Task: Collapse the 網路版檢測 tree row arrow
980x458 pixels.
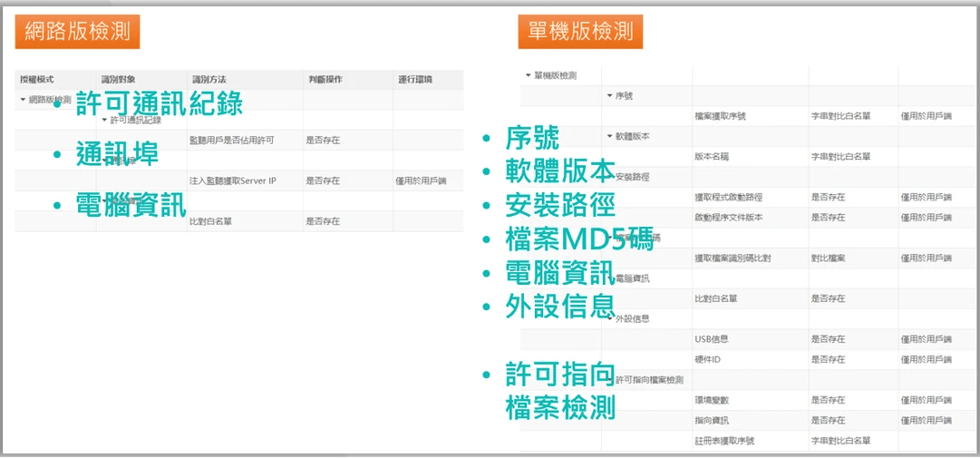Action: (x=23, y=100)
